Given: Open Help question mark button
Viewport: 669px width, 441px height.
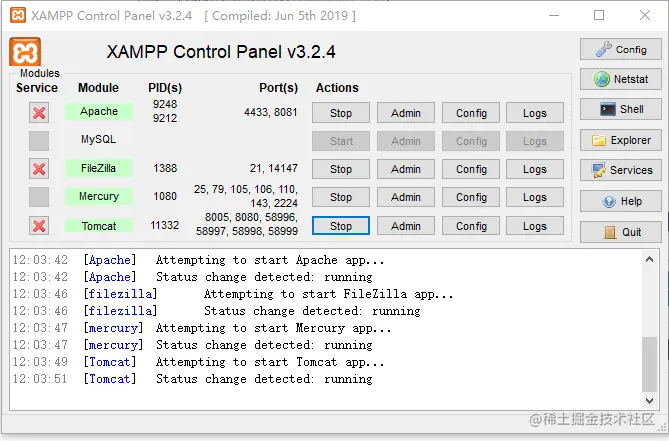Looking at the screenshot, I should point(620,201).
